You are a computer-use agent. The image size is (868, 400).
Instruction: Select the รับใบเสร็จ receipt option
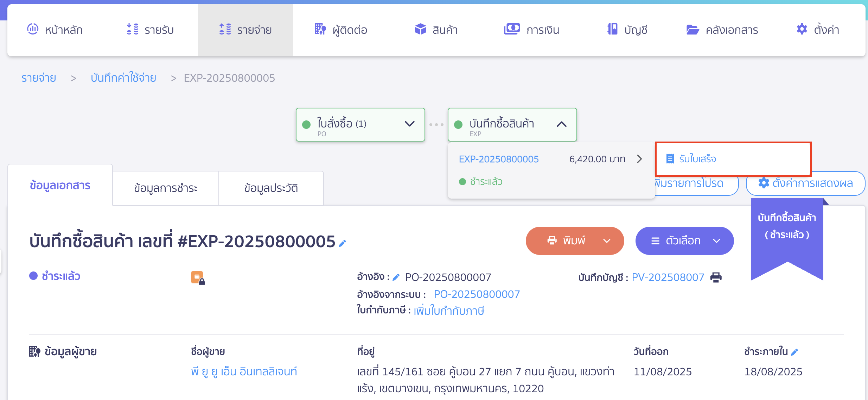pos(733,159)
